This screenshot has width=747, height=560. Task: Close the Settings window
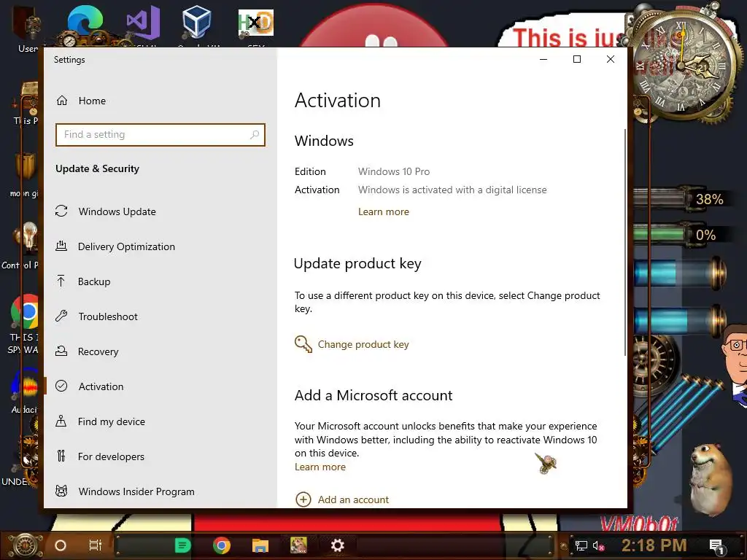(x=611, y=59)
